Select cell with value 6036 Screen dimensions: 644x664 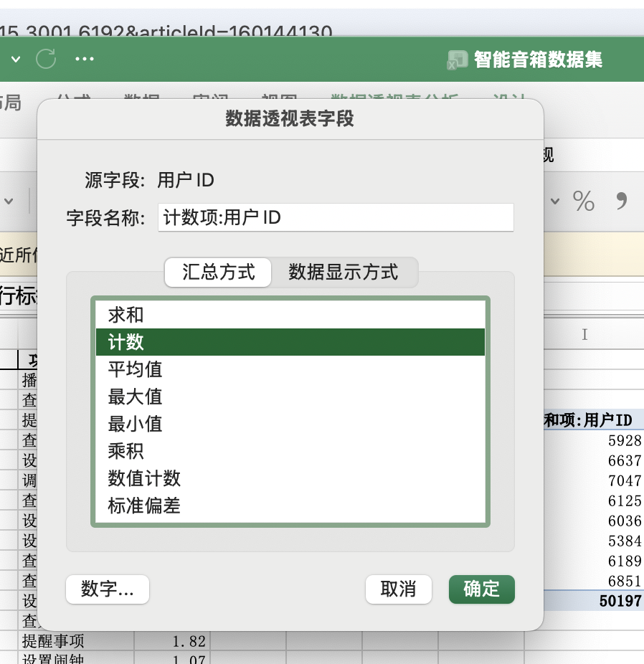[594, 521]
